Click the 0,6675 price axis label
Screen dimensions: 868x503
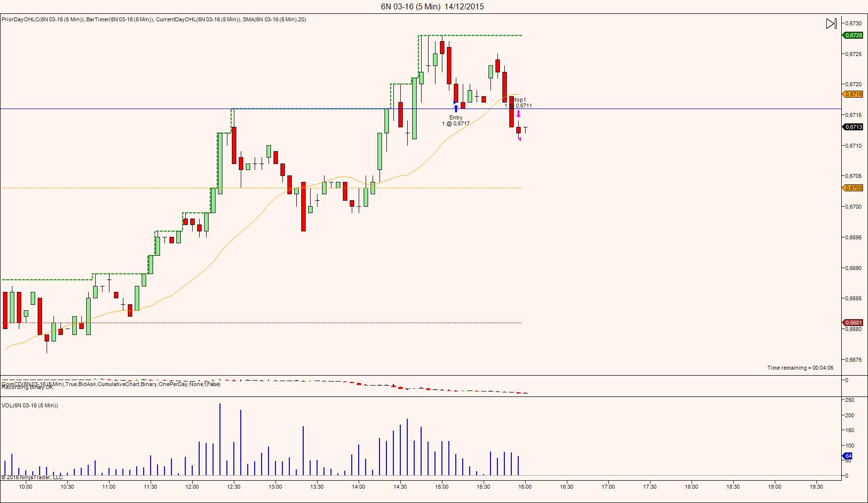tap(854, 360)
